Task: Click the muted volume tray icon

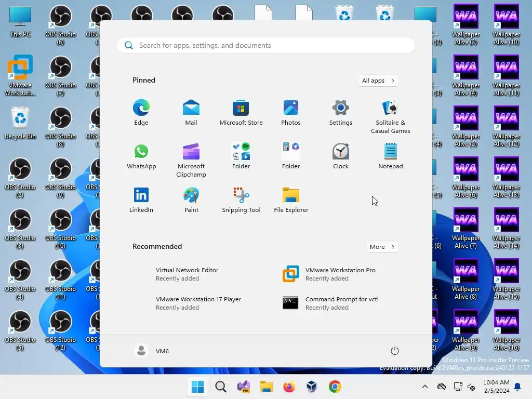Action: [471, 387]
